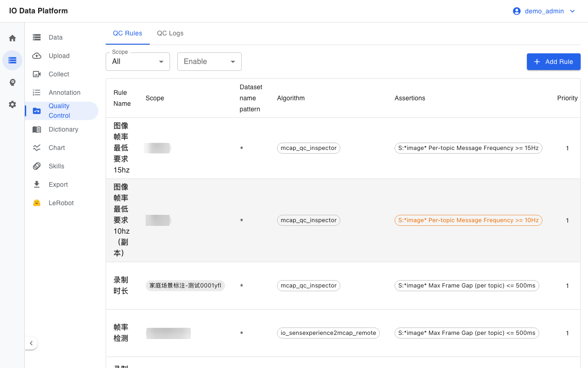
Task: Click the scope chip 家庭场景标注-测试0001yfl
Action: click(185, 286)
